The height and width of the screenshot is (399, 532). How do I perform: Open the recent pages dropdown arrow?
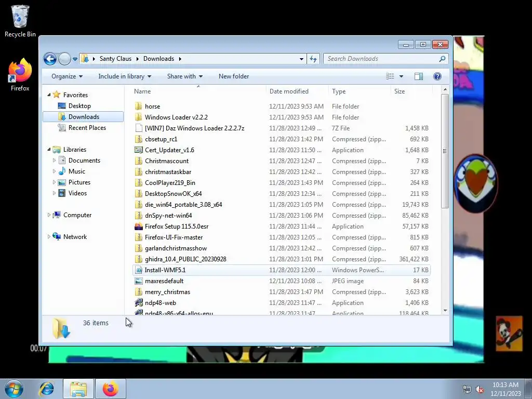[75, 59]
